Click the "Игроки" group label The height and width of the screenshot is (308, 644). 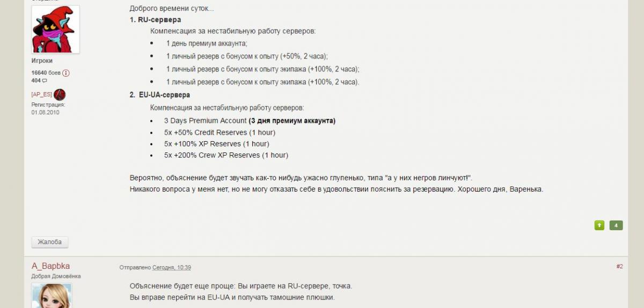42,61
